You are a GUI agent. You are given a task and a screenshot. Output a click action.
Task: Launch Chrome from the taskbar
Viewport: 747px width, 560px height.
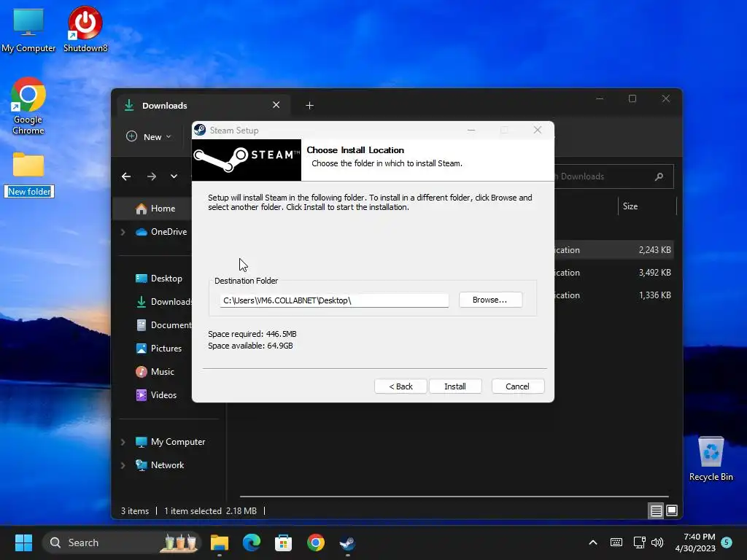(315, 542)
